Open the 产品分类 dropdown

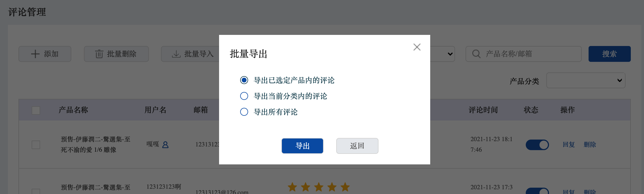tap(586, 80)
